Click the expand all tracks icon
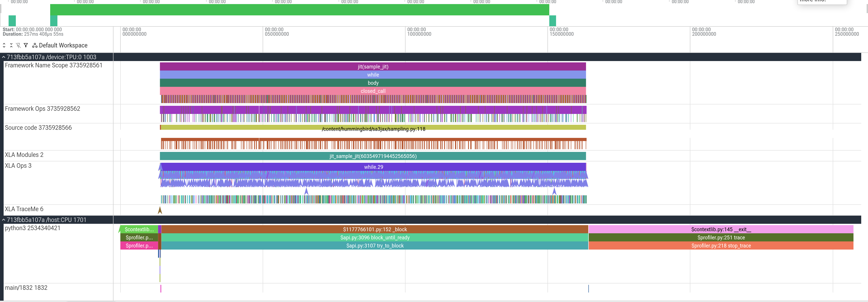 coord(4,45)
